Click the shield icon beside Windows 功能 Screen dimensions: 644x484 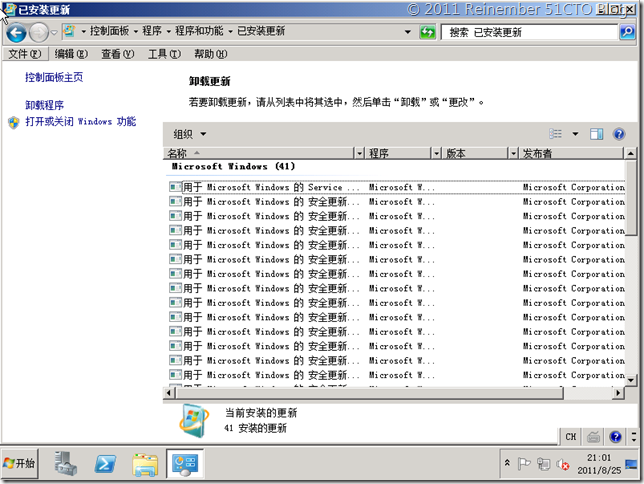14,122
